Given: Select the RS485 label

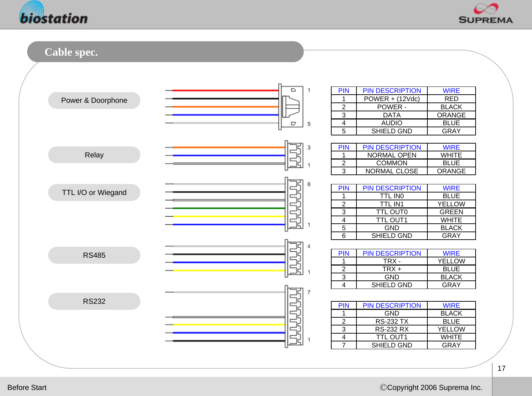Looking at the screenshot, I should [94, 255].
